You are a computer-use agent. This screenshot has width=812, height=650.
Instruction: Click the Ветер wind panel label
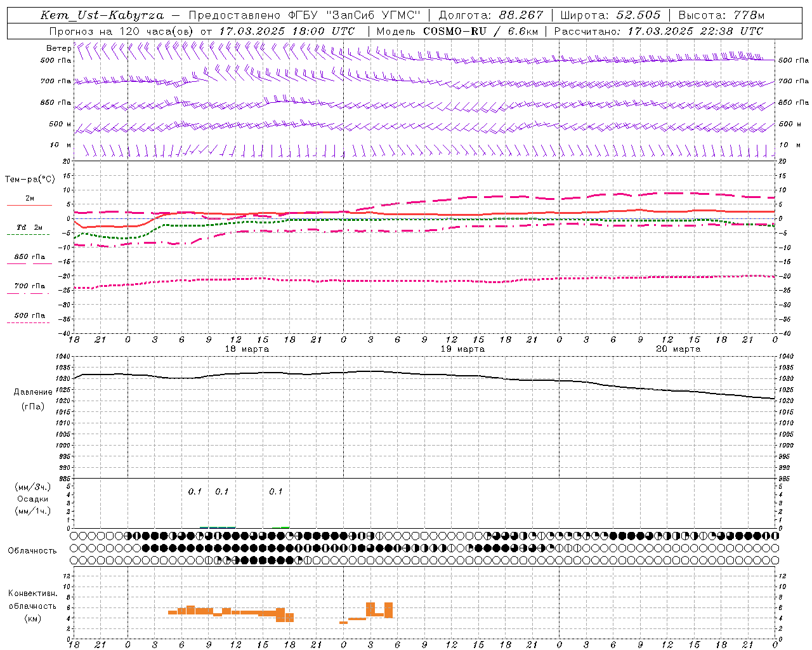pos(59,48)
